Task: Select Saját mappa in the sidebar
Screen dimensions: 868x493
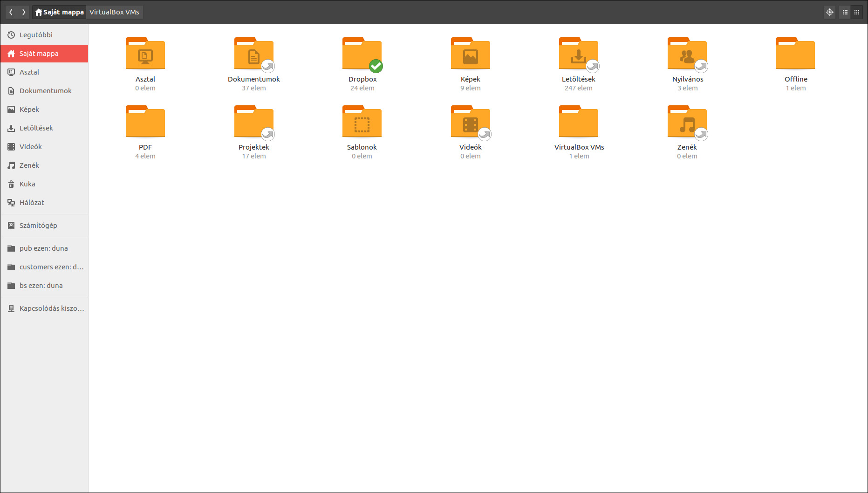Action: coord(44,54)
